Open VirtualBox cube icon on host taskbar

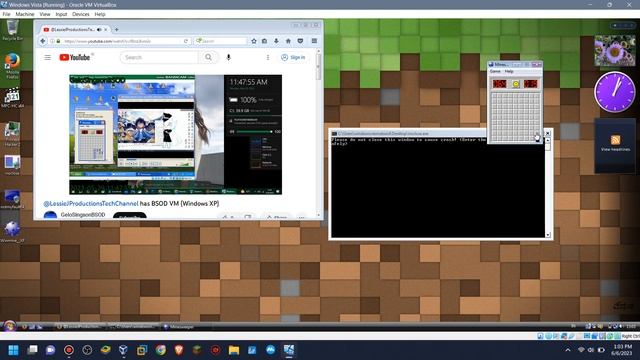(x=123, y=350)
